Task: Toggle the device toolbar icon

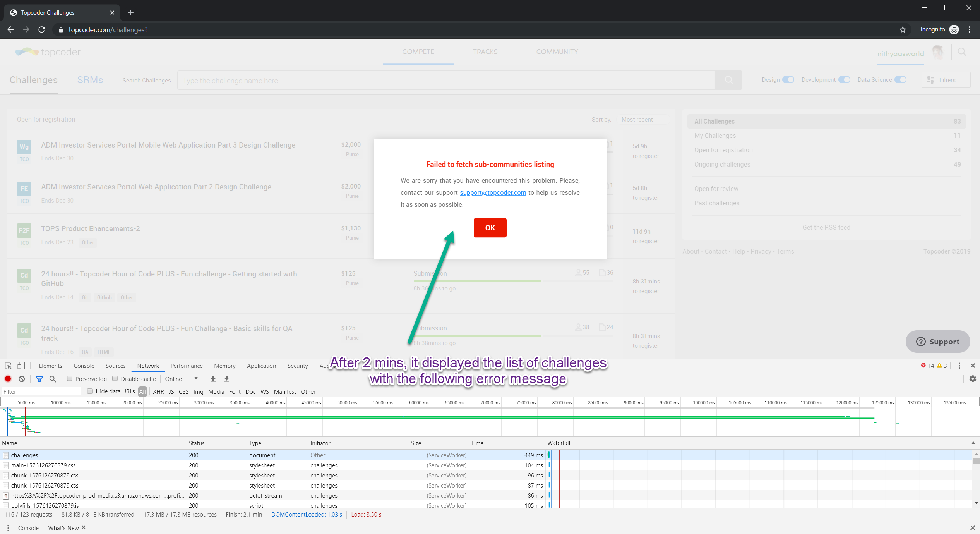Action: pos(21,366)
